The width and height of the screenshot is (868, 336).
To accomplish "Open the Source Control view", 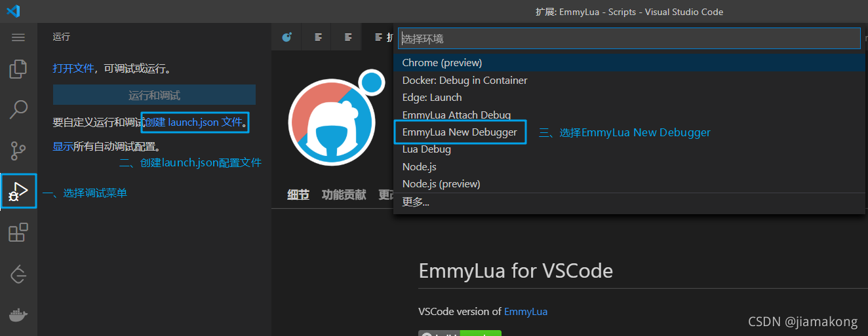I will pyautogui.click(x=18, y=150).
